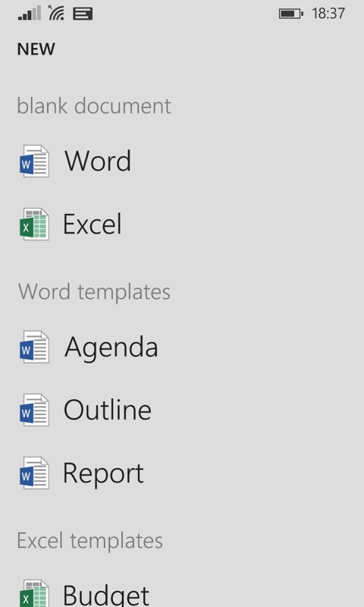Image resolution: width=364 pixels, height=607 pixels.
Task: Tap the Budget template Excel icon
Action: [34, 593]
